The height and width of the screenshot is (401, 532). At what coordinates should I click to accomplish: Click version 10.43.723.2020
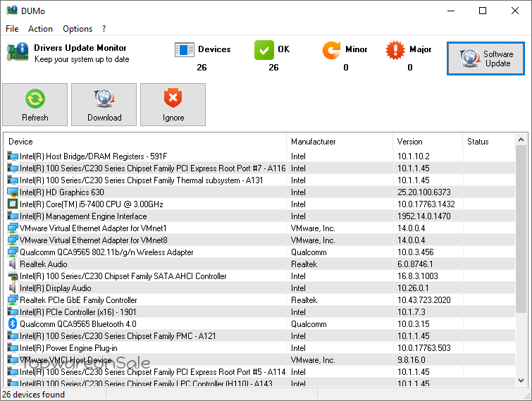click(424, 300)
